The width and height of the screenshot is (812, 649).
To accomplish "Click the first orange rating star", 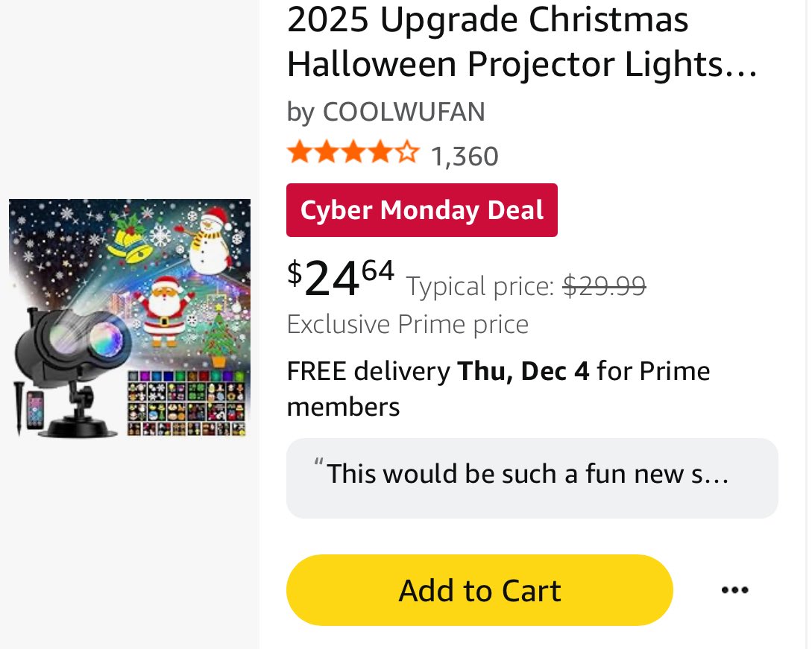I will click(x=299, y=153).
